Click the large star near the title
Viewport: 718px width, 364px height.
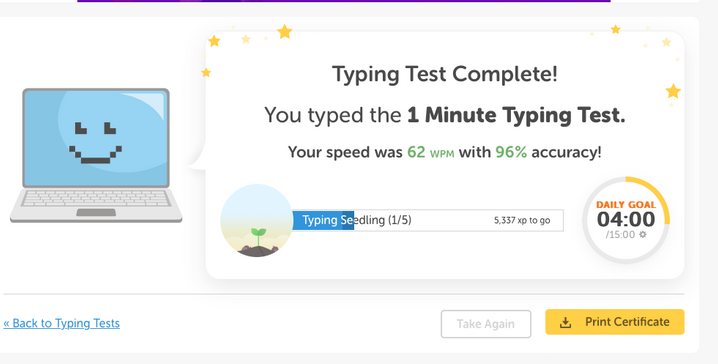285,32
